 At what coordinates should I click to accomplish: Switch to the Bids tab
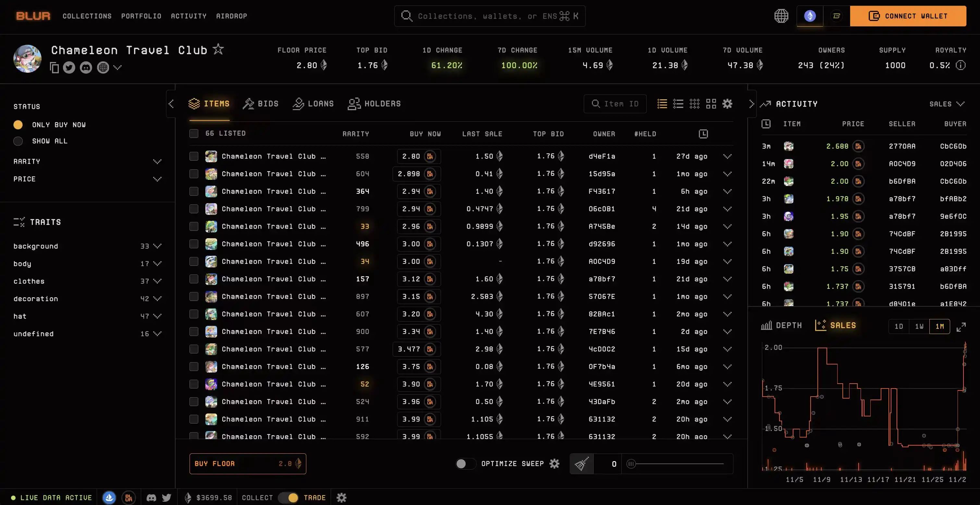pos(261,104)
